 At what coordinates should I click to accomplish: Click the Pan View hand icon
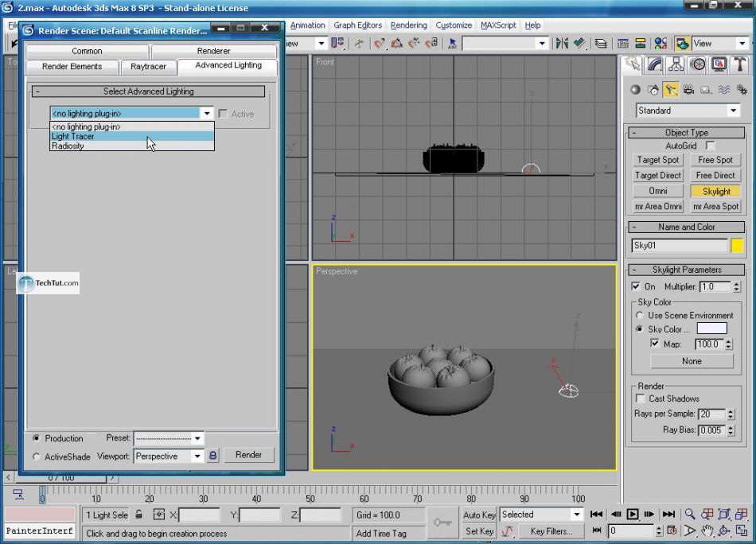(x=707, y=531)
